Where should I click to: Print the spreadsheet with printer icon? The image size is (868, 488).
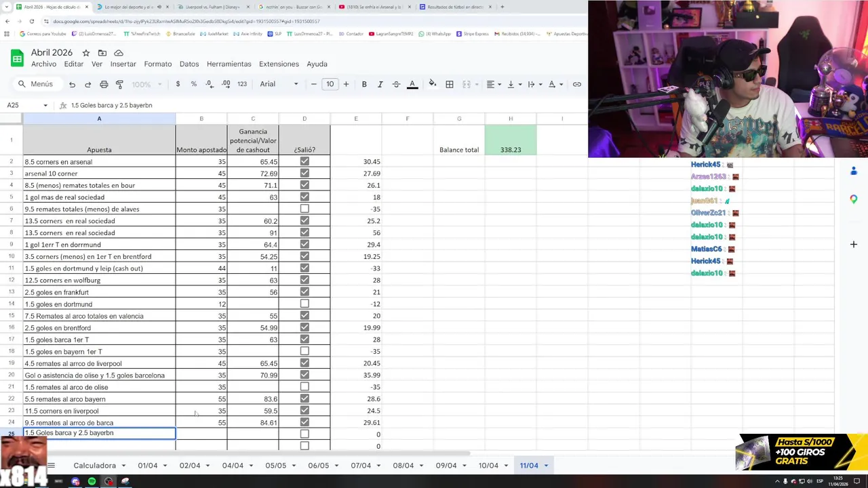pos(104,84)
